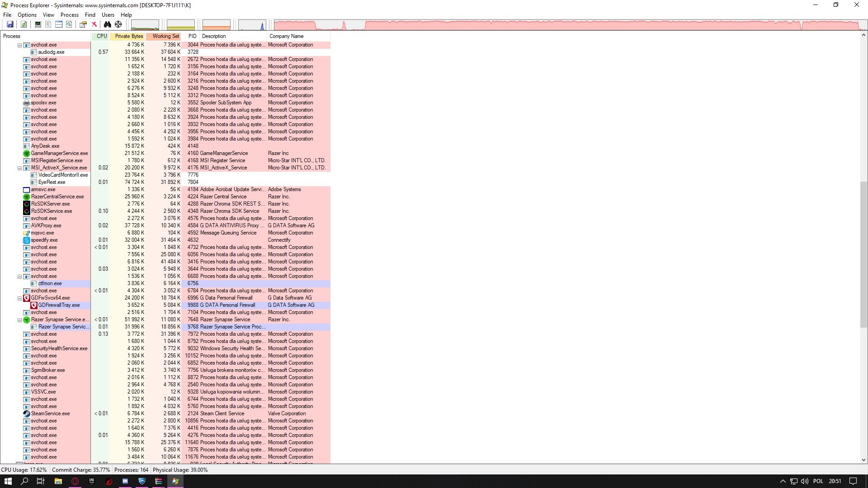Click the DLL/handle view toolbar icon
Image resolution: width=868 pixels, height=488 pixels.
[69, 24]
